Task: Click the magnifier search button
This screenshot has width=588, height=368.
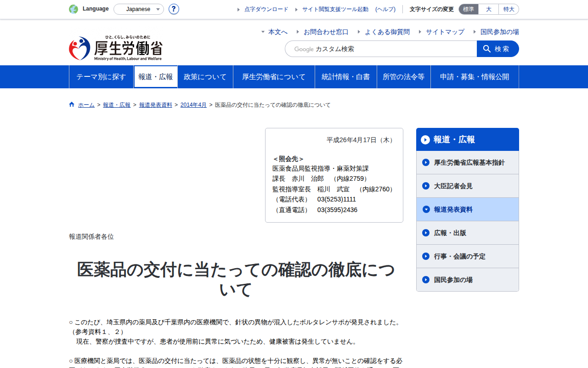Action: (x=498, y=49)
